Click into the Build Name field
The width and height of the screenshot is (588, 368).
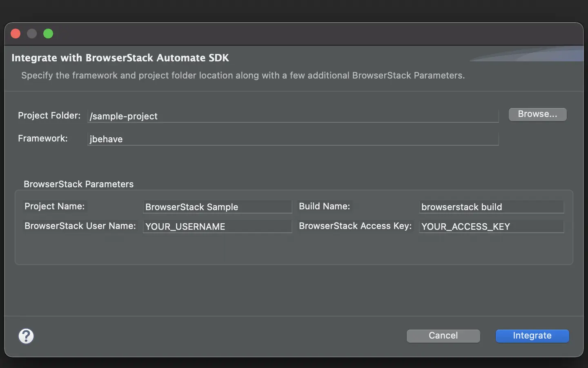pos(491,207)
